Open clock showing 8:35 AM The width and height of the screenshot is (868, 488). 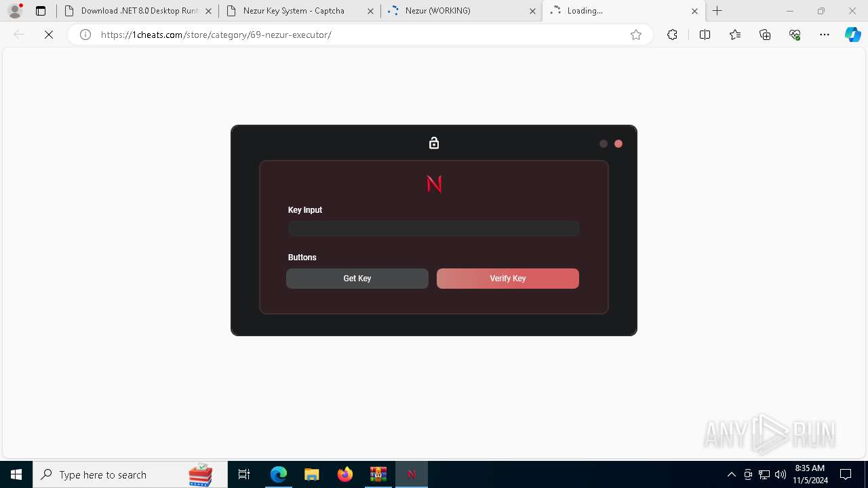click(810, 474)
